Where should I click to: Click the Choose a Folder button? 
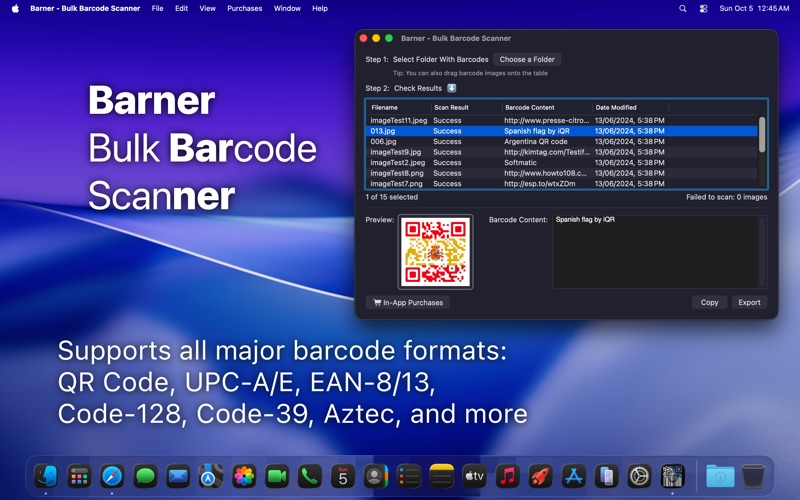[527, 59]
